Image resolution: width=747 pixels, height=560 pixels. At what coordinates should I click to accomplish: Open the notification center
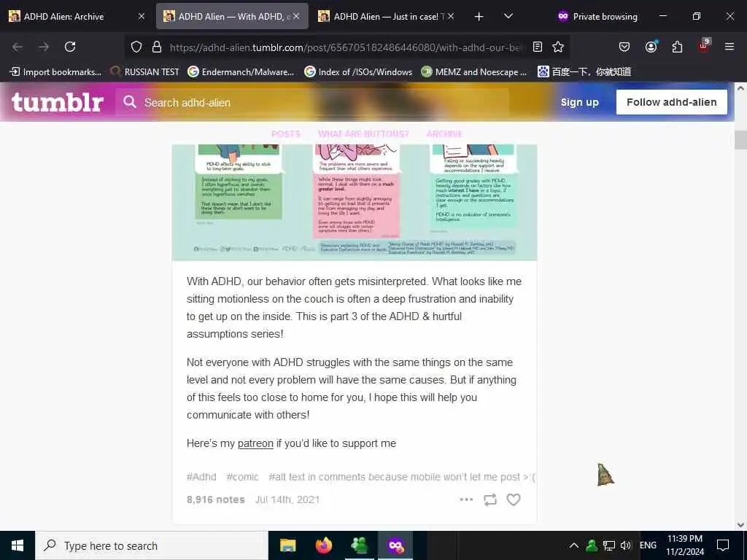(723, 545)
